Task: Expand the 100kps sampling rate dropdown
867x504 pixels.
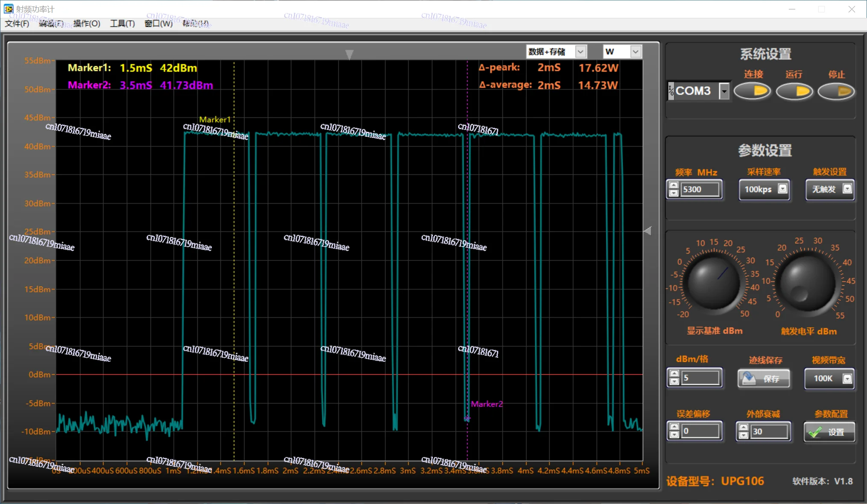Action: (782, 189)
